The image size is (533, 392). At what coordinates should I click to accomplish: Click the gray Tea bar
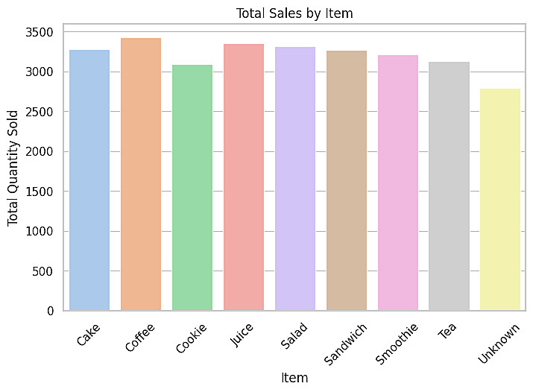pos(450,186)
